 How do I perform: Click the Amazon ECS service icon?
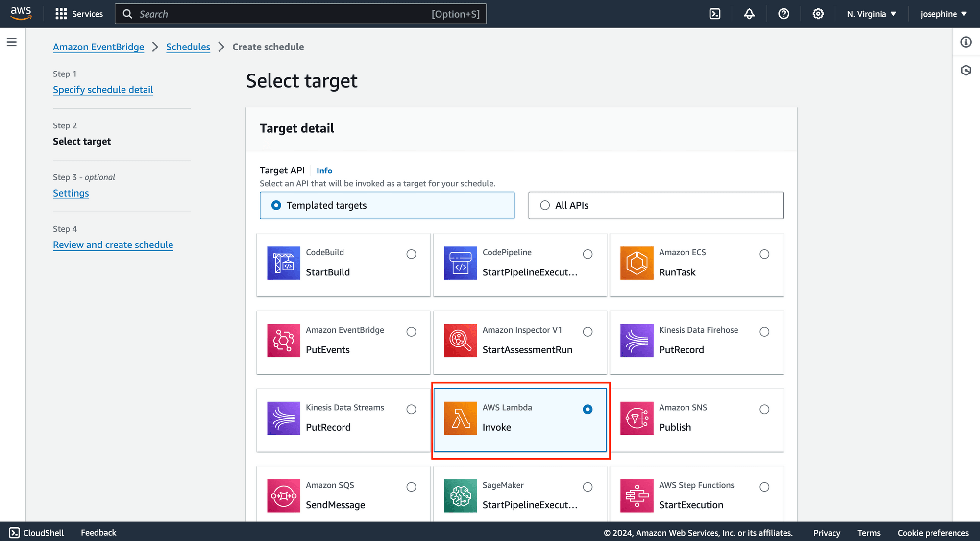pos(637,263)
